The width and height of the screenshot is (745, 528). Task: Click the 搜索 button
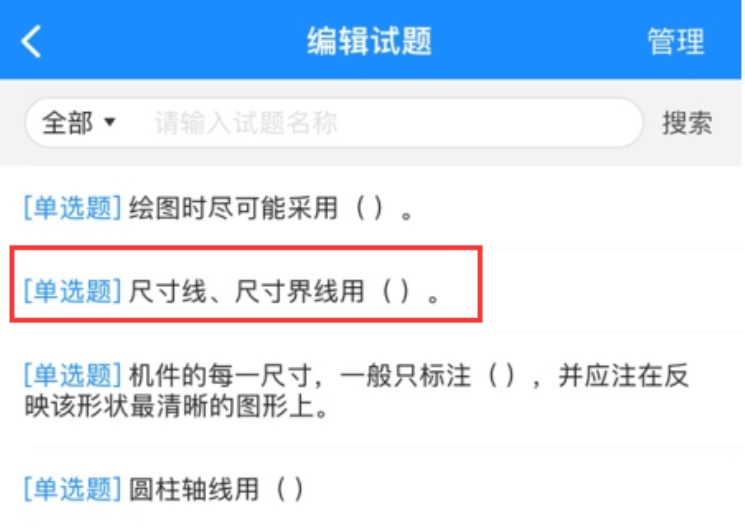click(x=687, y=123)
